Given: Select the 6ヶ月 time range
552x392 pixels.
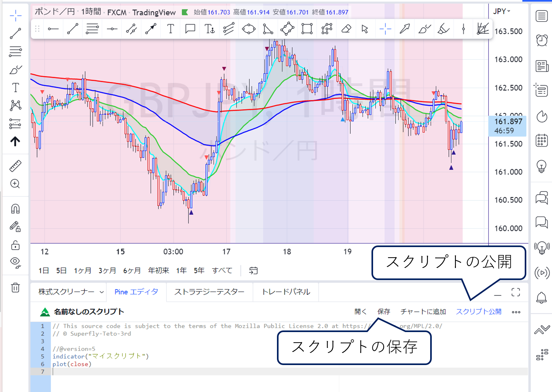Looking at the screenshot, I should point(132,271).
